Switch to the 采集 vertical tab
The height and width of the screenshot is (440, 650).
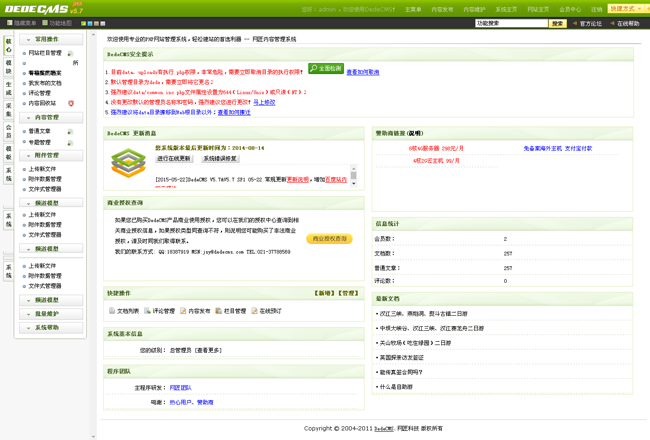point(9,110)
